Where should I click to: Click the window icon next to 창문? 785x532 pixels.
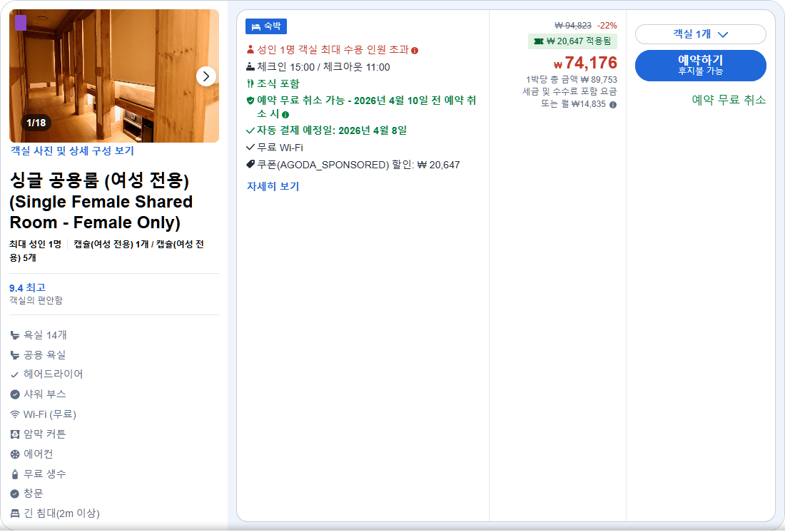tap(15, 493)
